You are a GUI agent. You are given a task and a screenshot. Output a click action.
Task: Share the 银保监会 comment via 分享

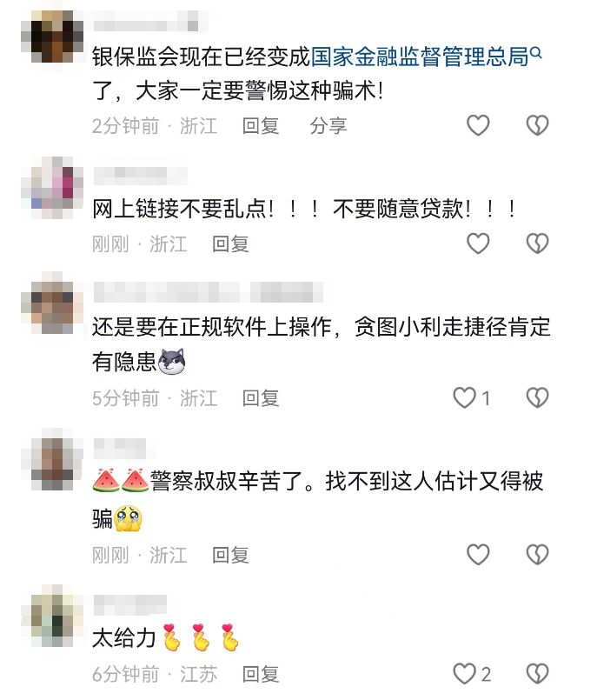(328, 126)
